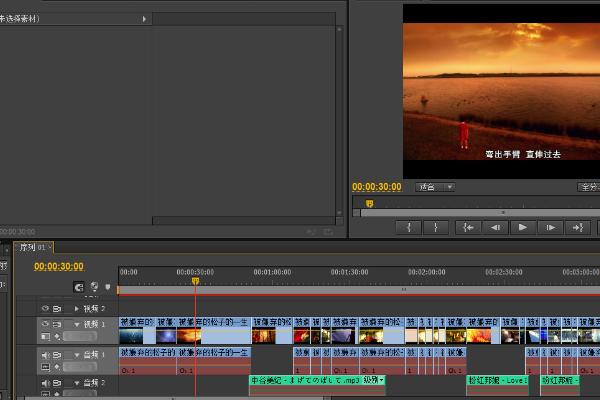
Task: Click the Source panel vertical scrollbar
Action: 339,121
